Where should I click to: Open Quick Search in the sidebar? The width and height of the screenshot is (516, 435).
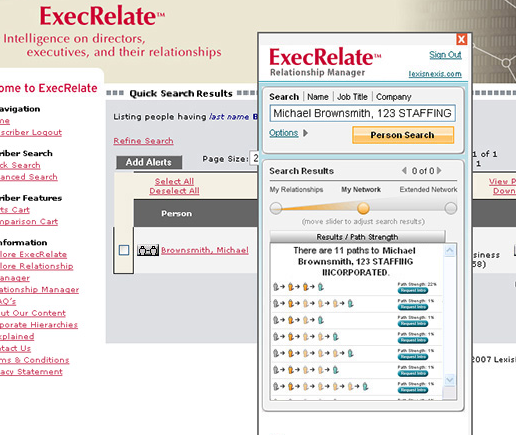(x=20, y=165)
